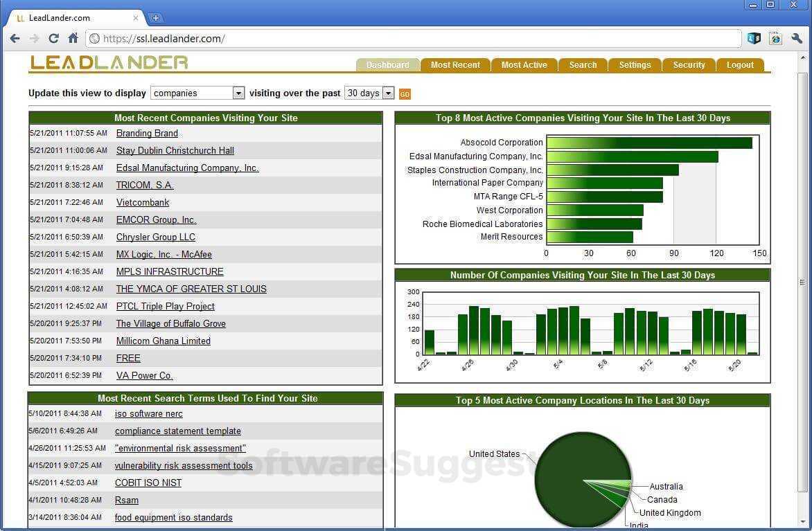Screen dimensions: 812x531
Task: Open the Security tab
Action: click(689, 65)
